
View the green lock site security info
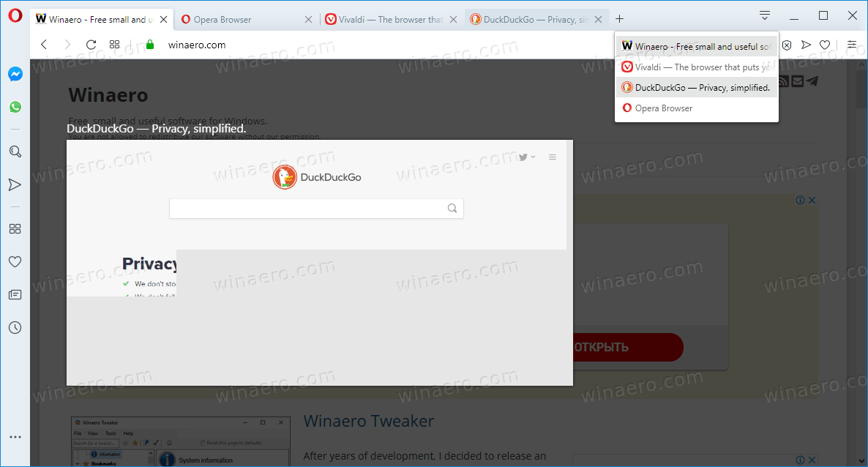149,45
